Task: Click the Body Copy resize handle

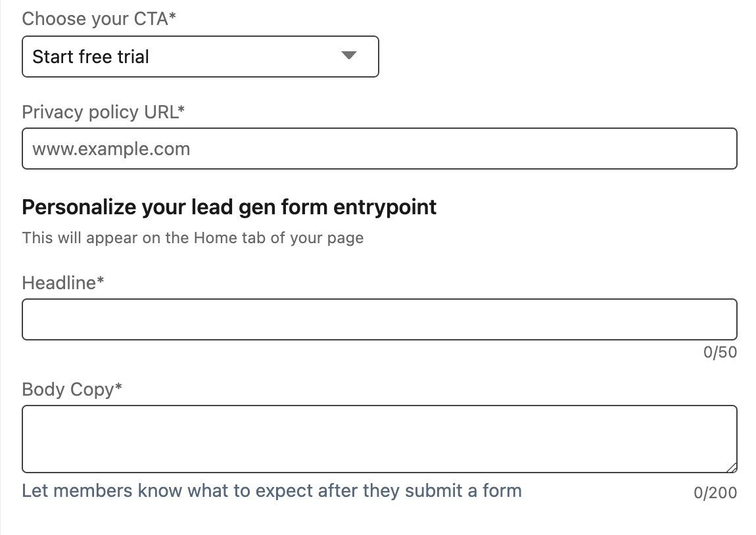Action: tap(733, 467)
